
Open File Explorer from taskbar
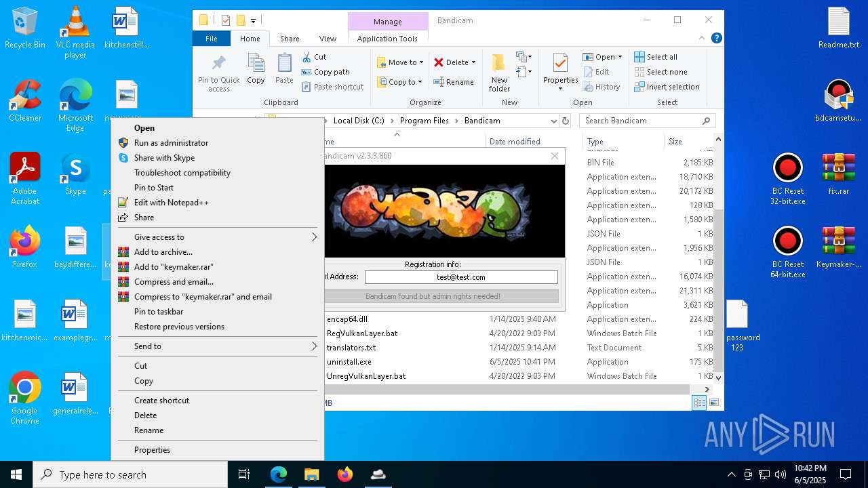click(311, 474)
